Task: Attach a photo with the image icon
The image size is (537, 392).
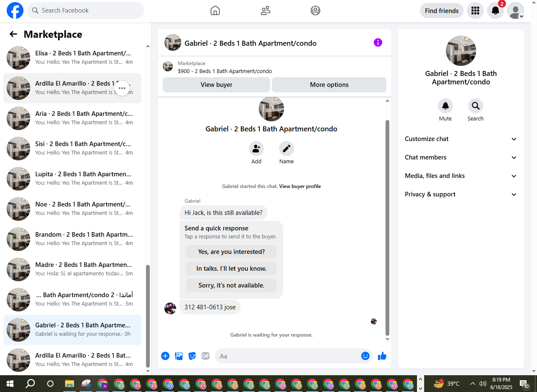Action: [x=179, y=356]
